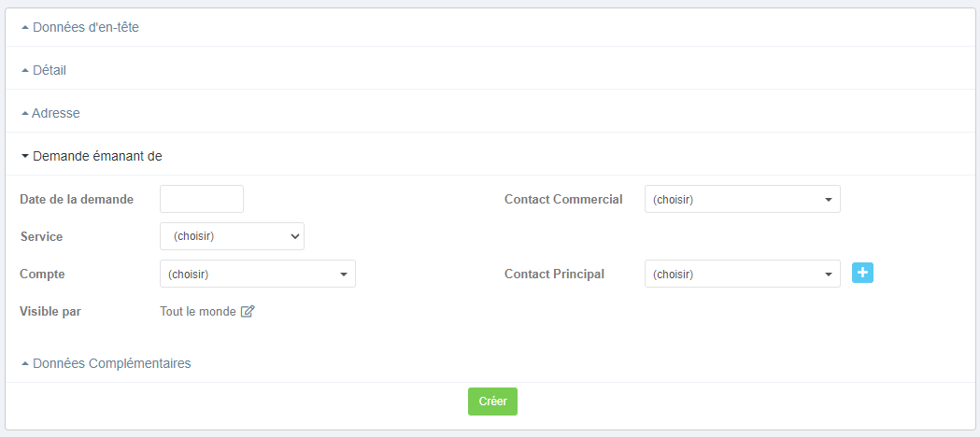
Task: Collapse the Demande émanant de section title
Action: [x=97, y=157]
